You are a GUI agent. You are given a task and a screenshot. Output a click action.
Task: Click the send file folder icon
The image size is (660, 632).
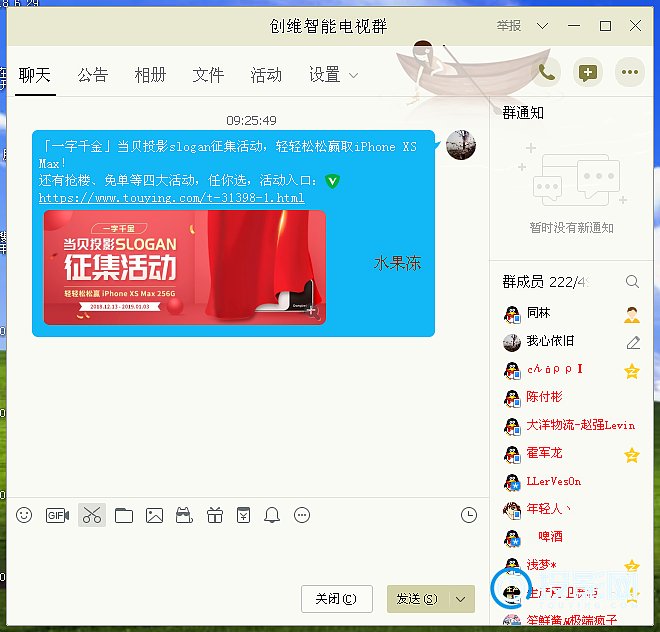click(x=123, y=515)
